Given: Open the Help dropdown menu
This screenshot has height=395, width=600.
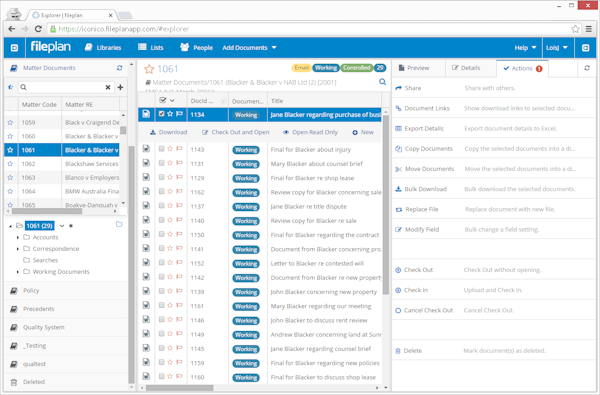Looking at the screenshot, I should (x=525, y=47).
